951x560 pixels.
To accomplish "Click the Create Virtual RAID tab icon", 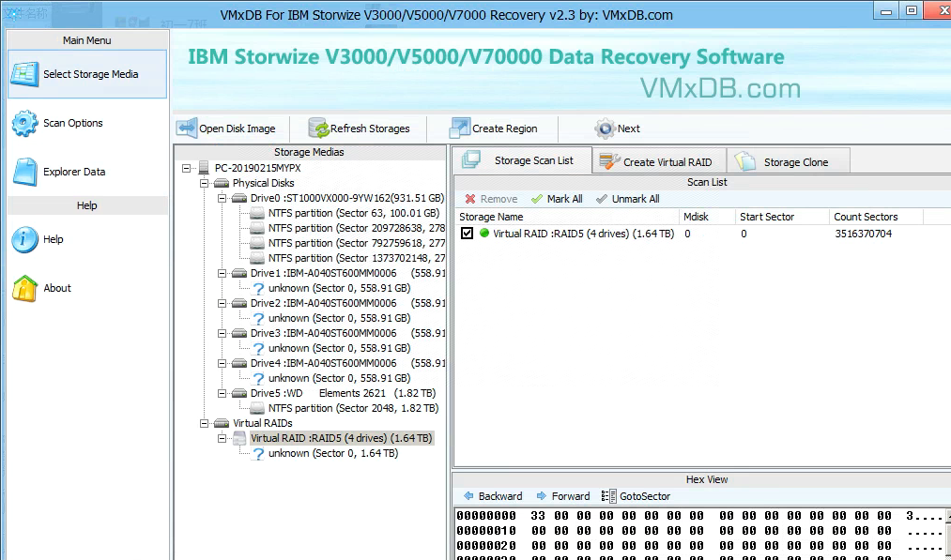I will coord(609,161).
